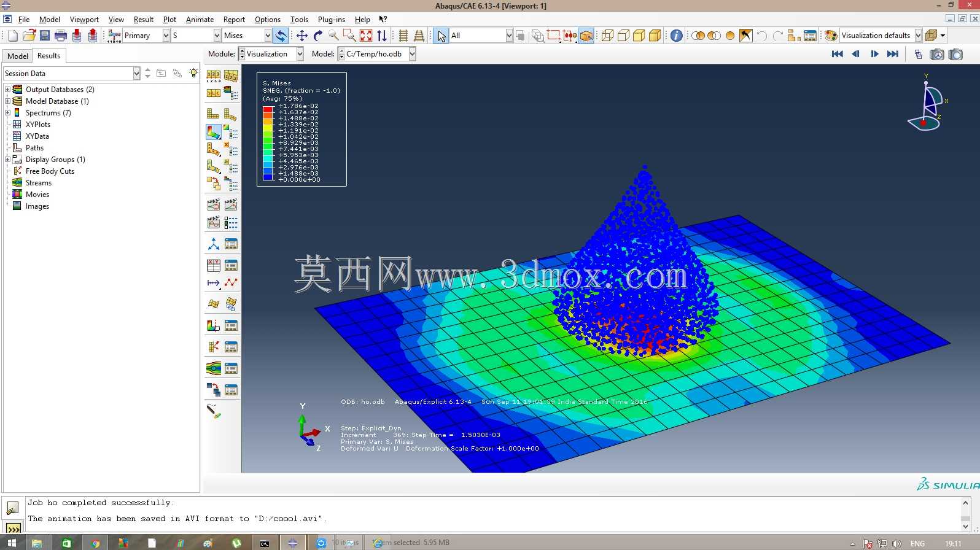Enable wireframe render style
This screenshot has width=980, height=550.
[x=607, y=36]
